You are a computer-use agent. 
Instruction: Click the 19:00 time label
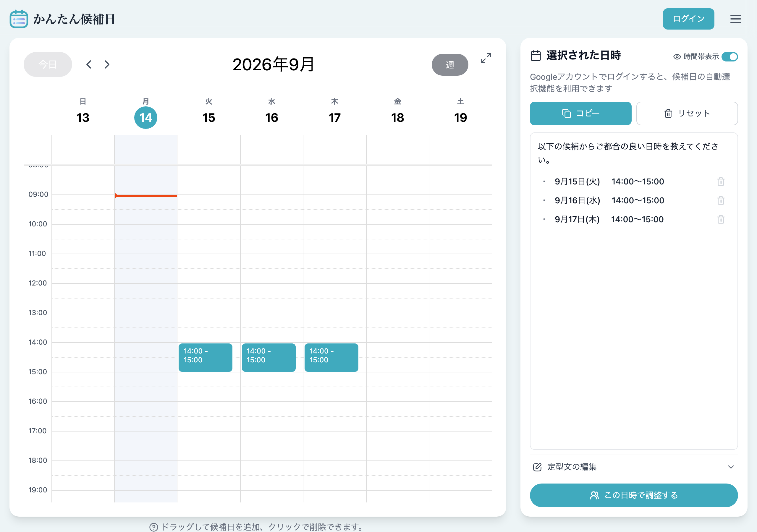click(x=38, y=490)
